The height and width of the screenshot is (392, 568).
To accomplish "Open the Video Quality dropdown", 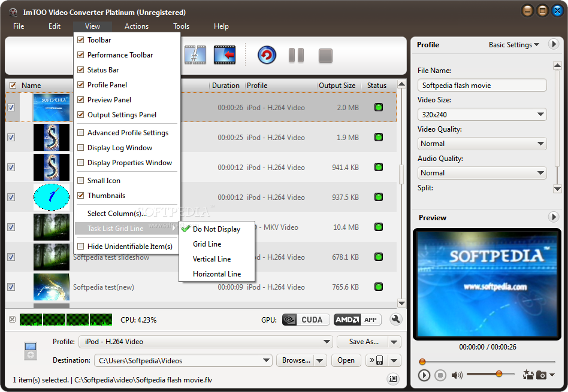I will pos(482,144).
